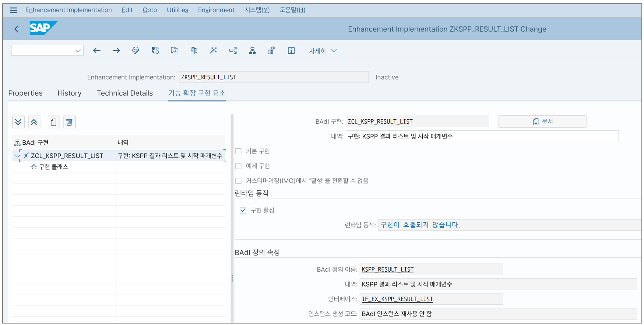Click the Display Navigation Window icon
The width and height of the screenshot is (644, 325).
tap(272, 51)
